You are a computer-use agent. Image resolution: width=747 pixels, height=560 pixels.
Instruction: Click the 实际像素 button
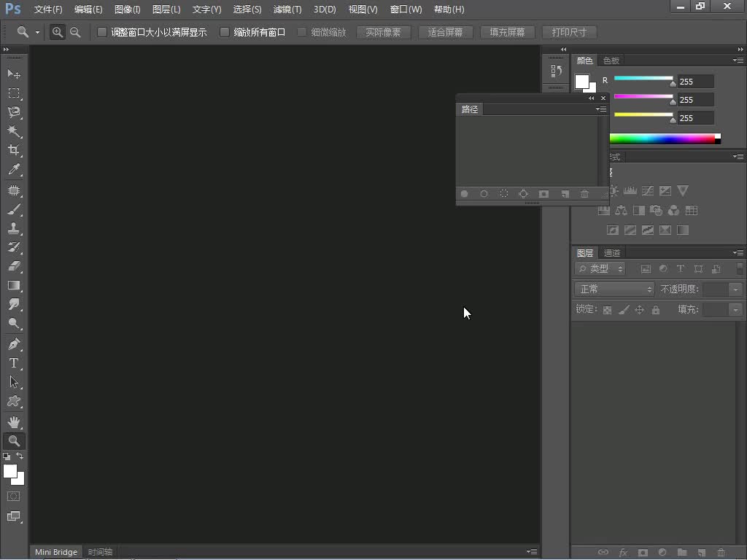tap(383, 32)
